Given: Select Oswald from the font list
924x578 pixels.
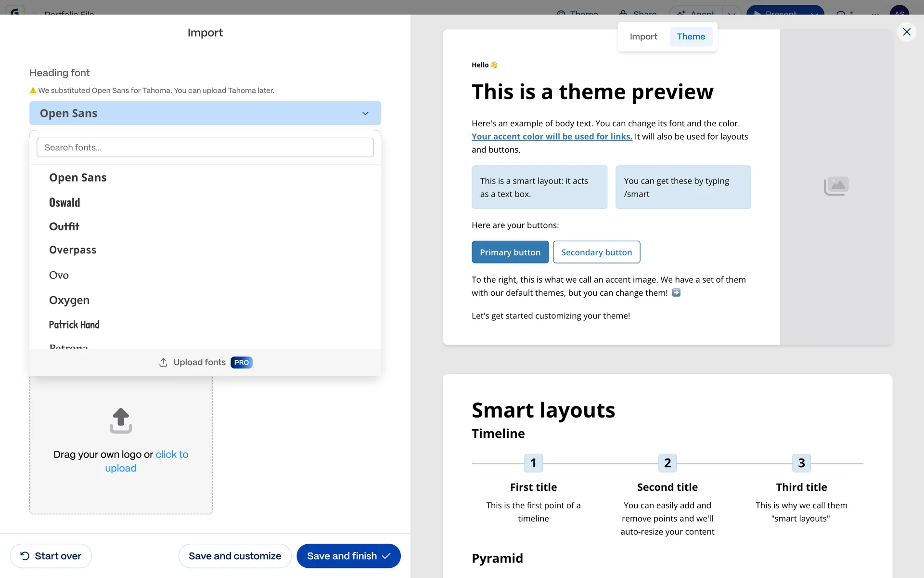Looking at the screenshot, I should [64, 203].
